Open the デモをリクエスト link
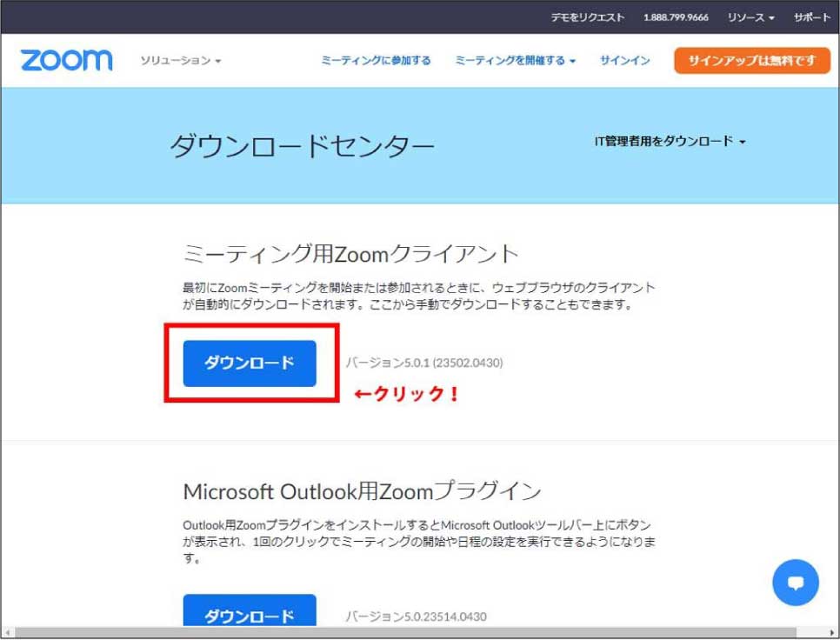The image size is (840, 640). click(x=587, y=17)
